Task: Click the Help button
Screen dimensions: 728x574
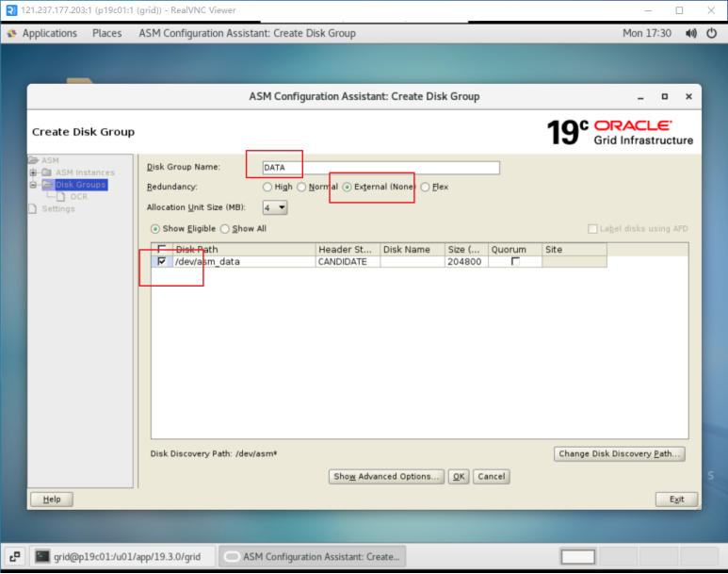Action: point(52,500)
